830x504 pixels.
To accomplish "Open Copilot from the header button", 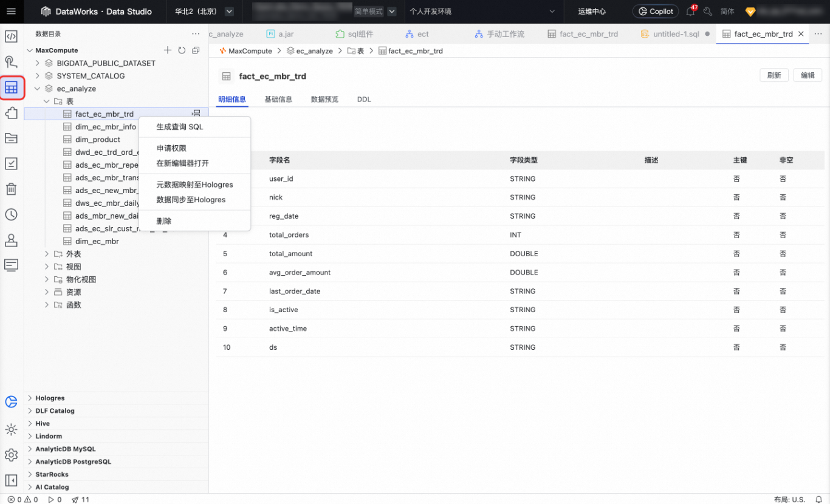I will point(656,12).
